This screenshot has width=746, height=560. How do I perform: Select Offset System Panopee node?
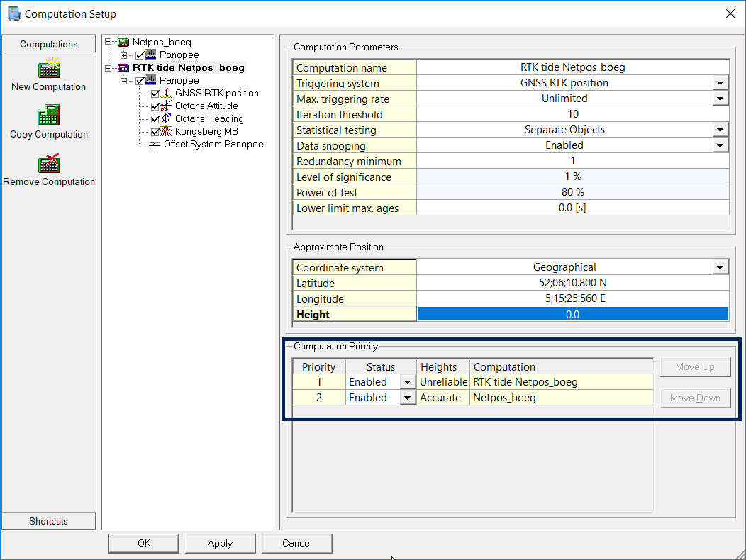pos(213,144)
